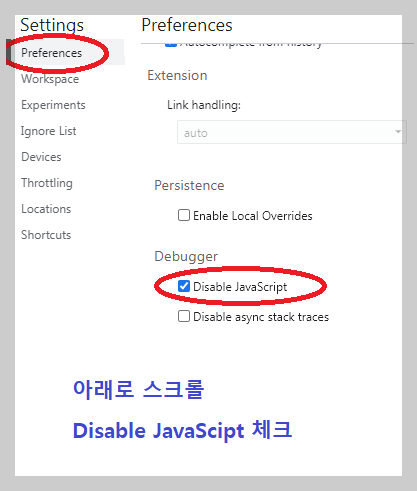Click the Debugger section heading
This screenshot has height=491, width=417.
pos(186,256)
